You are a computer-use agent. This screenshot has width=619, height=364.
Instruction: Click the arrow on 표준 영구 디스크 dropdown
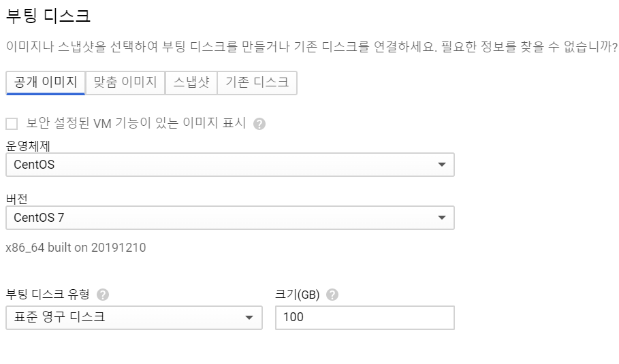249,318
